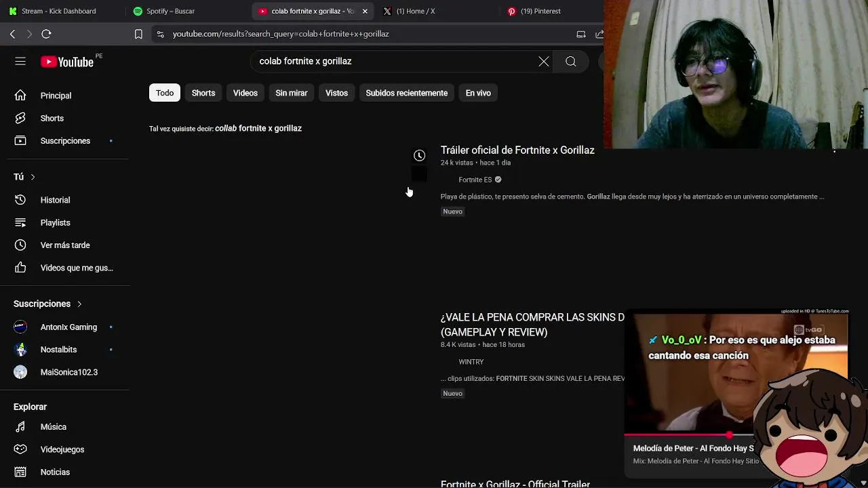
Task: Click the browser back arrow
Action: [x=12, y=34]
